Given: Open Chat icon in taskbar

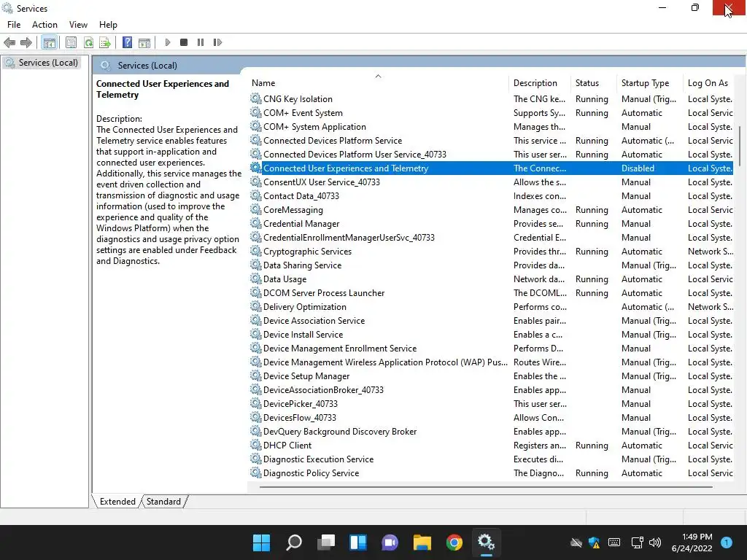Looking at the screenshot, I should coord(390,542).
